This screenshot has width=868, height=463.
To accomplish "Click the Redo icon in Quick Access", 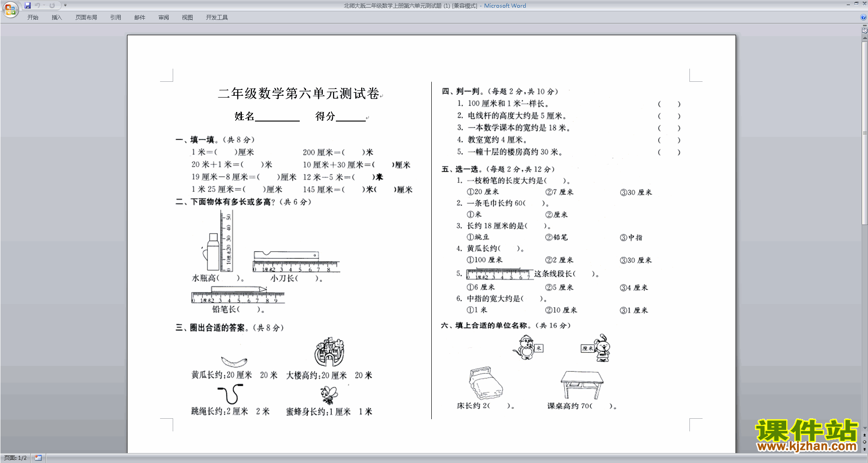I will (52, 5).
